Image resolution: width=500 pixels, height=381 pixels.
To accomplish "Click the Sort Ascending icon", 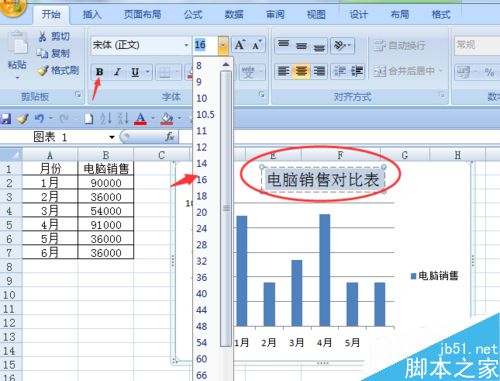I will pyautogui.click(x=106, y=118).
